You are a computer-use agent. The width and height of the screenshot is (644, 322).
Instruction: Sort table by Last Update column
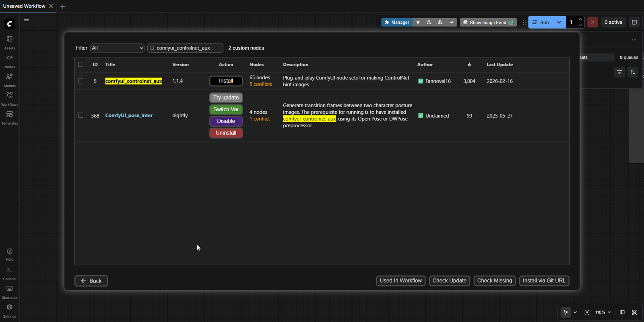pyautogui.click(x=500, y=64)
